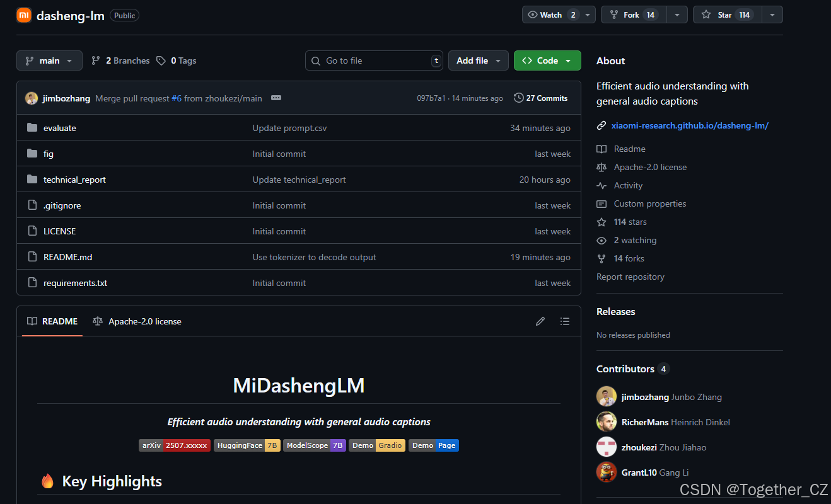Open README outline via the list icon

pyautogui.click(x=565, y=321)
